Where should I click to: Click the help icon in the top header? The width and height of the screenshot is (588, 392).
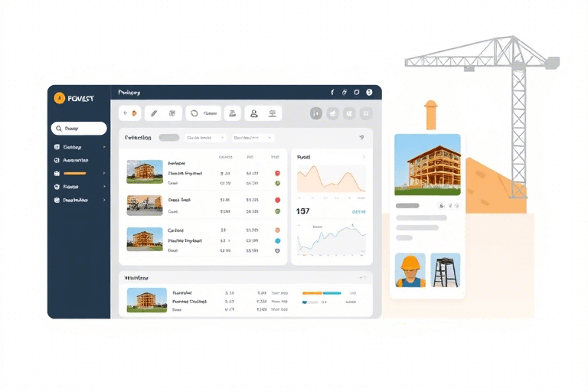[369, 92]
